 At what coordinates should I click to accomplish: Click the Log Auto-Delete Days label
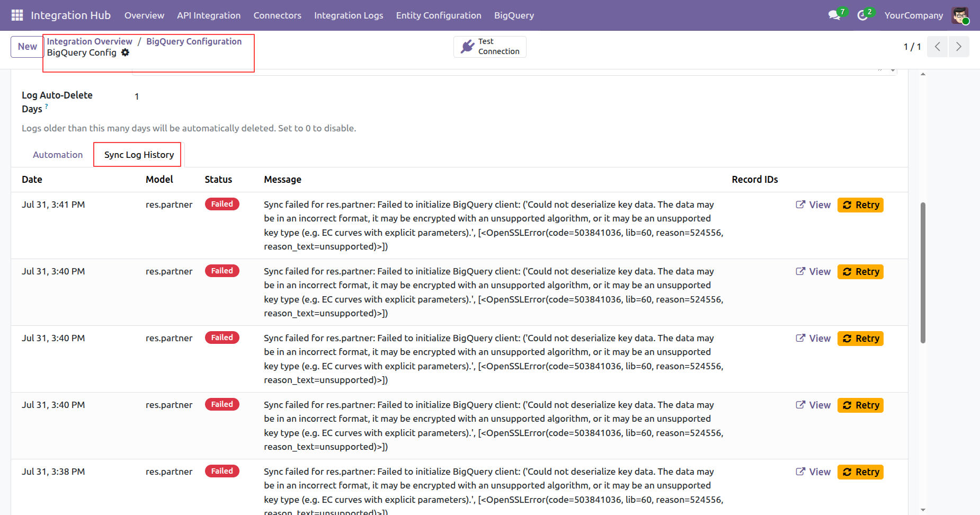pos(57,102)
